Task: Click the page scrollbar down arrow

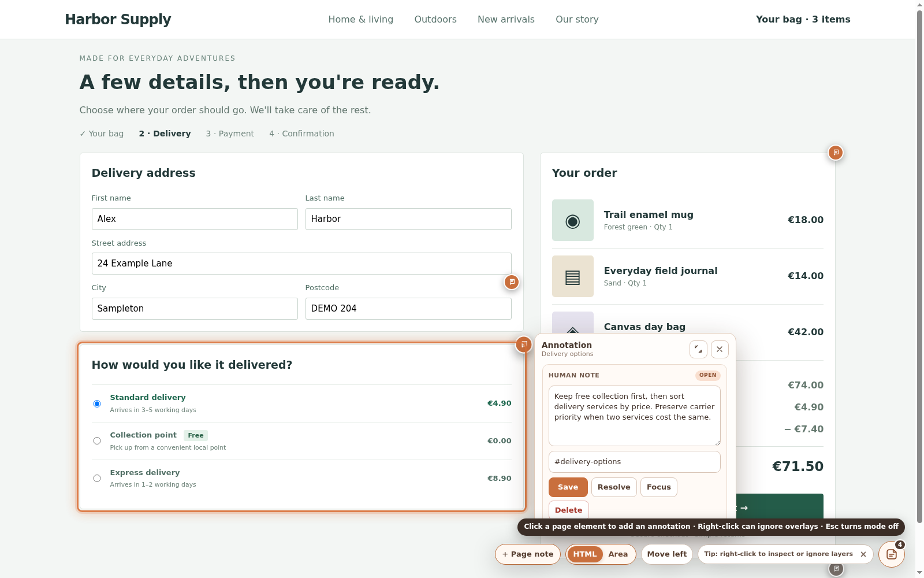Action: (x=919, y=573)
